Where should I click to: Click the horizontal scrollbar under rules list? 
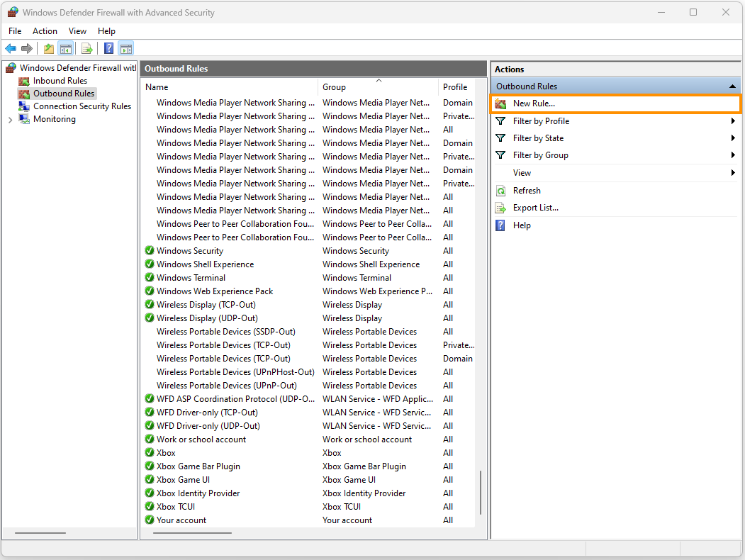coord(192,533)
